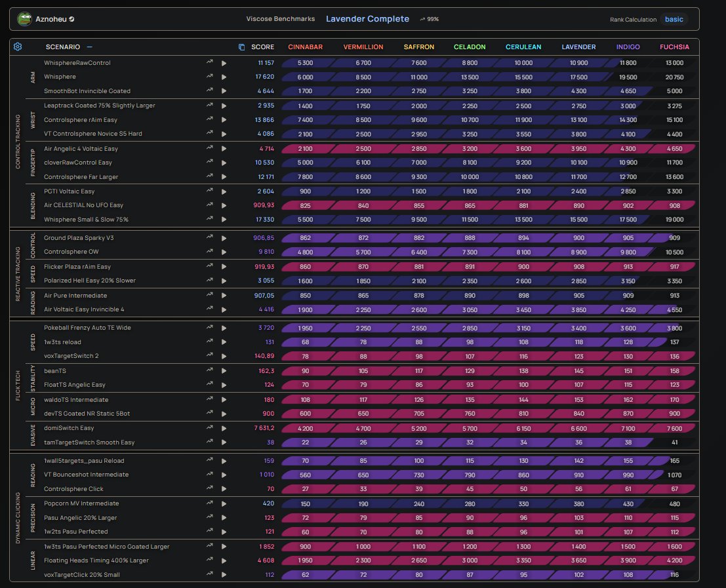The width and height of the screenshot is (726, 588).
Task: Open the chart icon for VT Bounceshot Intermediate
Action: [210, 474]
